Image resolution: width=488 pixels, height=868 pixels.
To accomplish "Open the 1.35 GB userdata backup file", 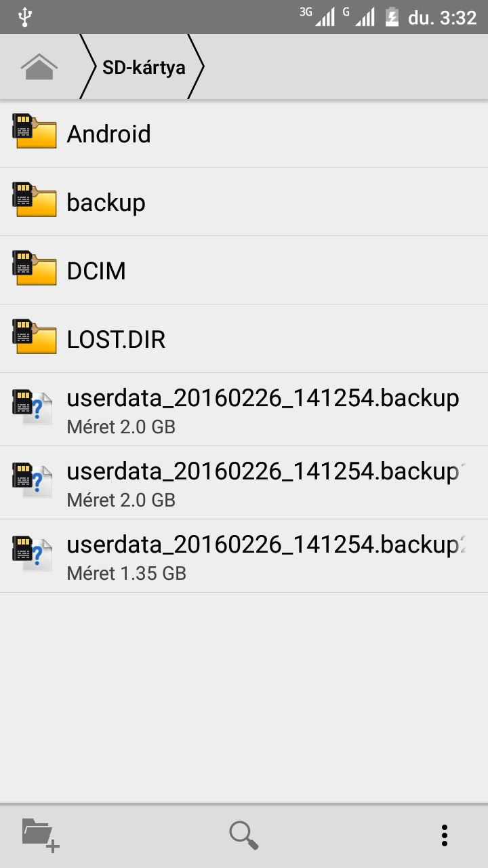I will pyautogui.click(x=264, y=556).
